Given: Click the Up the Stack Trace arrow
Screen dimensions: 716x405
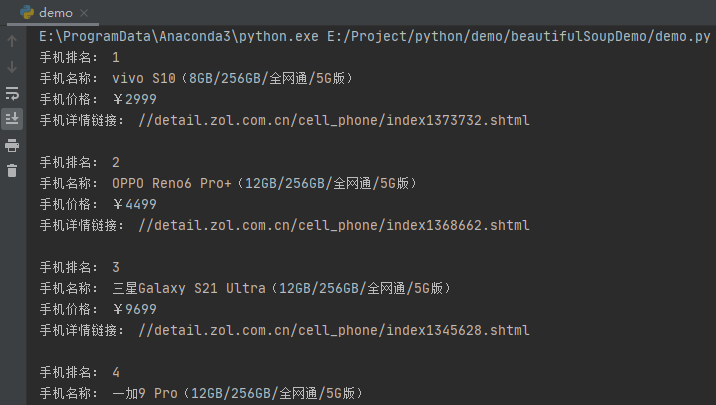Looking at the screenshot, I should click(x=12, y=41).
